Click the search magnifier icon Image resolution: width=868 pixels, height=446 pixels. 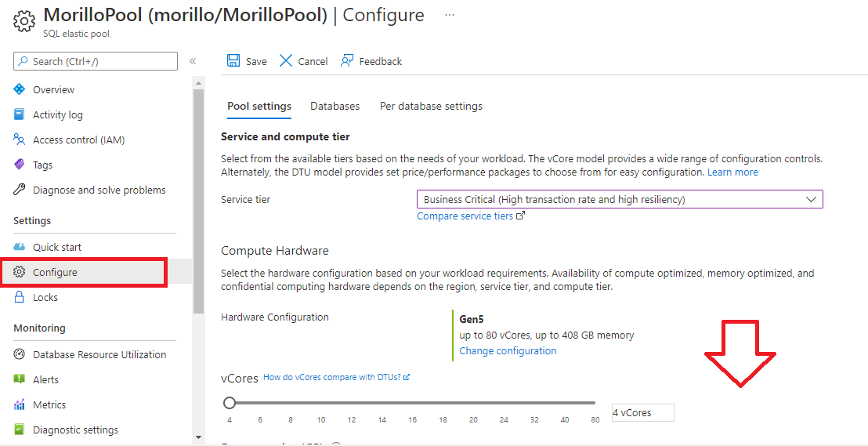click(24, 61)
